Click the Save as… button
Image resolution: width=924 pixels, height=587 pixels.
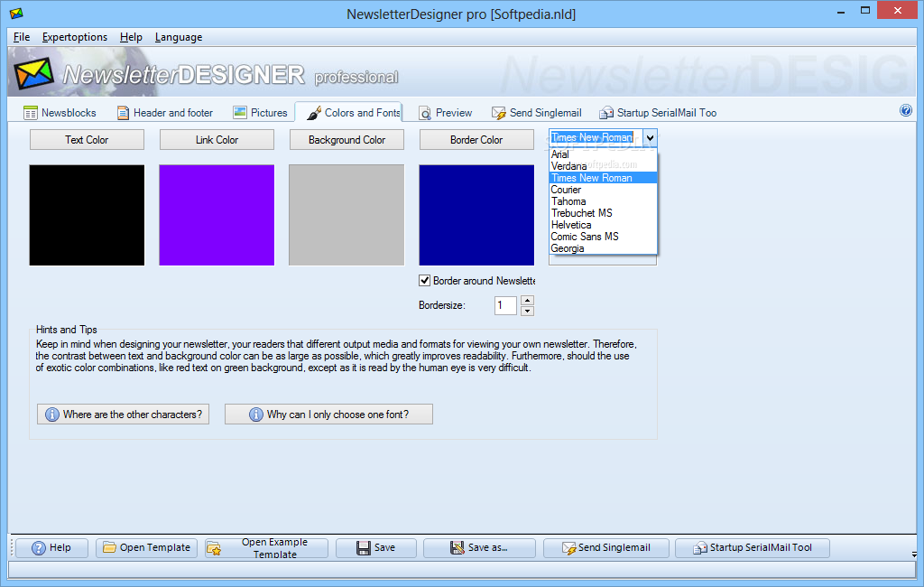pos(479,548)
